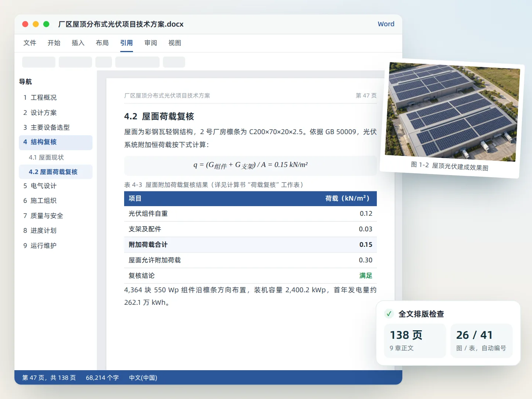The height and width of the screenshot is (399, 532).
Task: Select 4.2 屋面荷载复核 in the navigation pane
Action: click(x=56, y=172)
